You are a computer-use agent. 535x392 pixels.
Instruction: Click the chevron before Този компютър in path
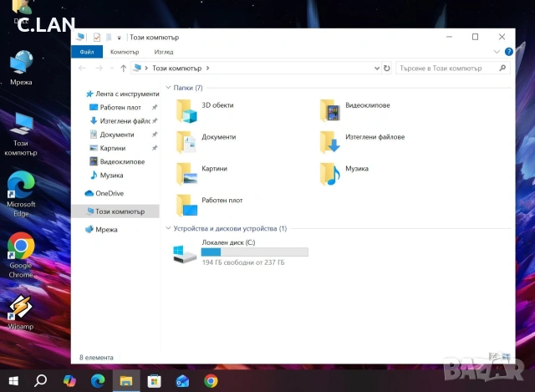[146, 69]
